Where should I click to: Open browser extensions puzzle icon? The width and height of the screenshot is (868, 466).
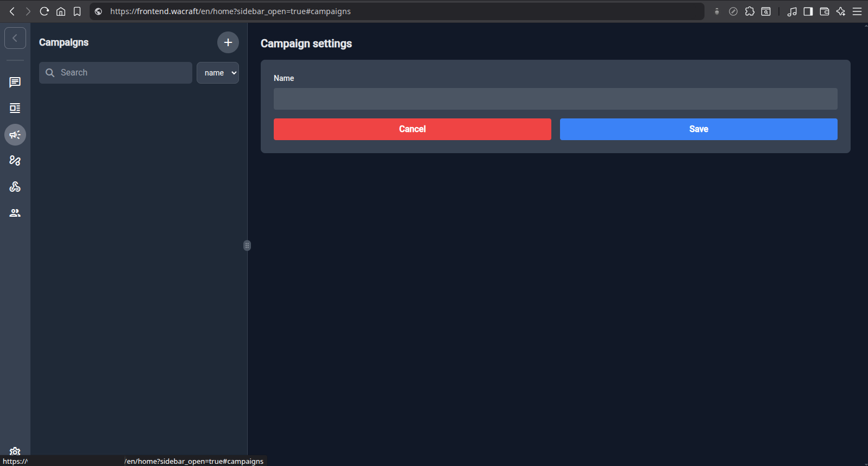(x=750, y=11)
